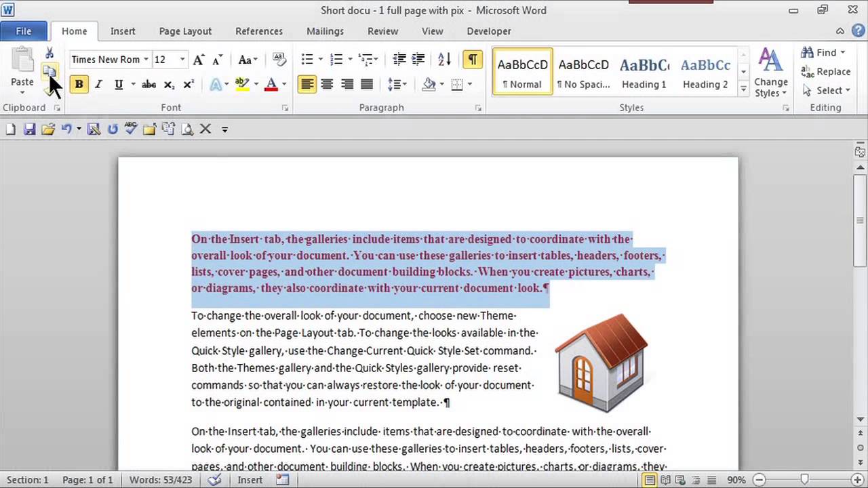868x488 pixels.
Task: Switch to the Page Layout tab
Action: click(185, 31)
